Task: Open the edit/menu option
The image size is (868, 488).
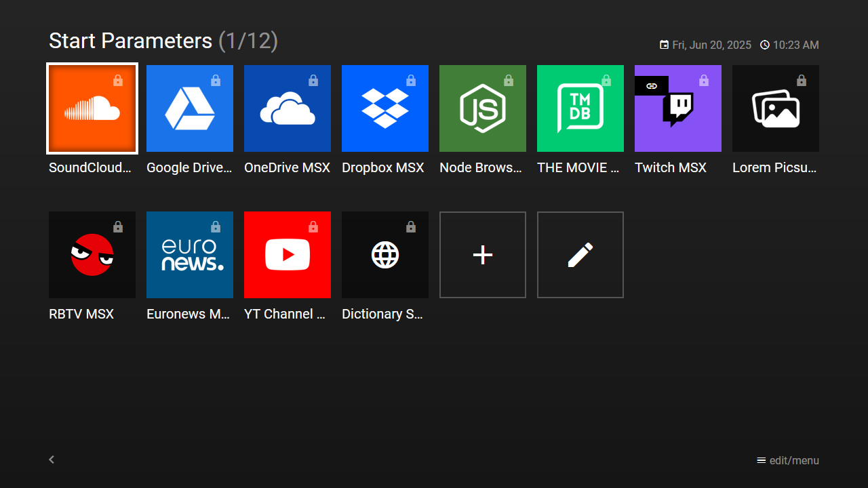Action: tap(788, 461)
